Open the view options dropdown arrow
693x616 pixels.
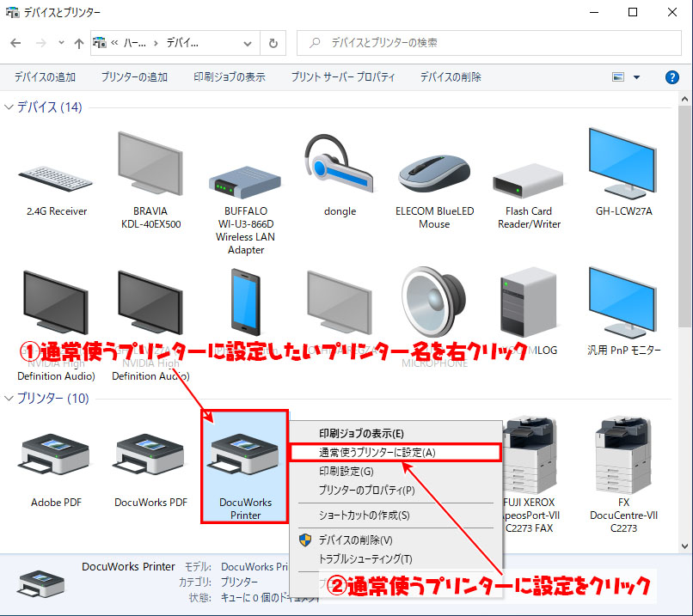click(x=636, y=77)
